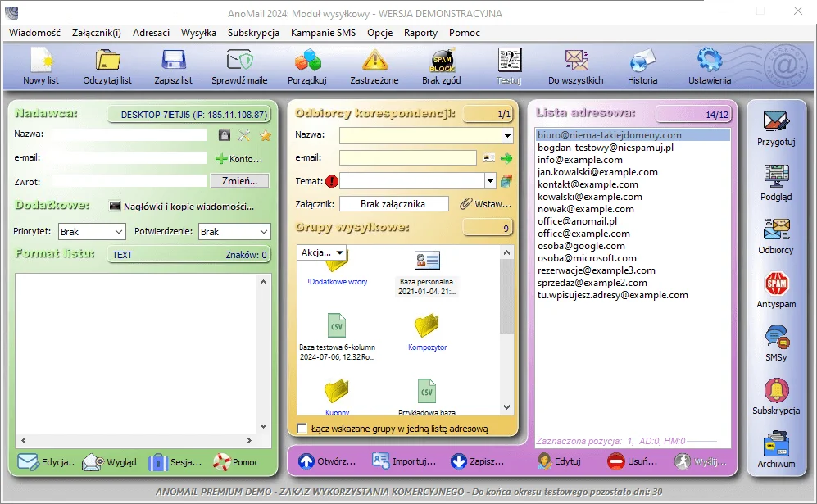This screenshot has height=504, width=817.
Task: Open Archiwum in the right sidebar
Action: click(775, 449)
